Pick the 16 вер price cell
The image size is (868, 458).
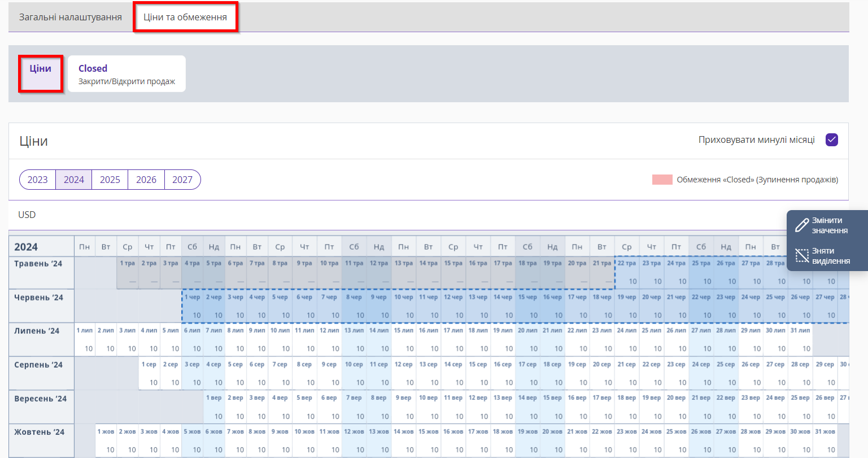(577, 407)
